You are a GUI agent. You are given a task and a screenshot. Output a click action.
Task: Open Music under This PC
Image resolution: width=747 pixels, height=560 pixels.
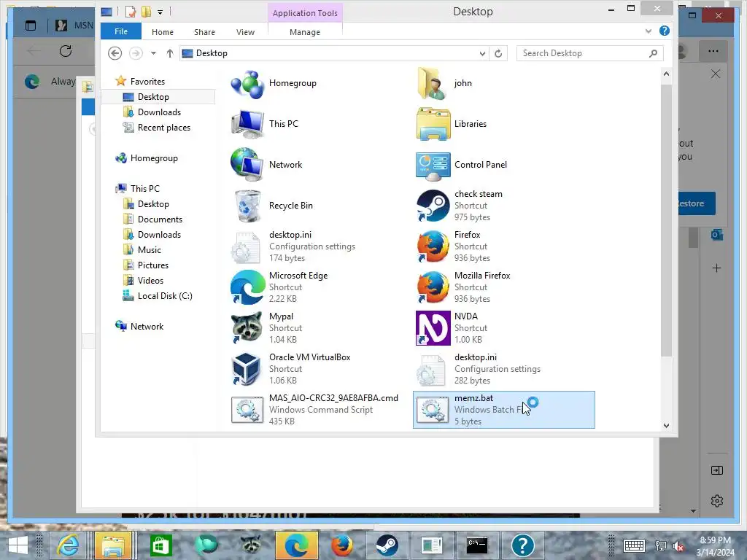[149, 249]
